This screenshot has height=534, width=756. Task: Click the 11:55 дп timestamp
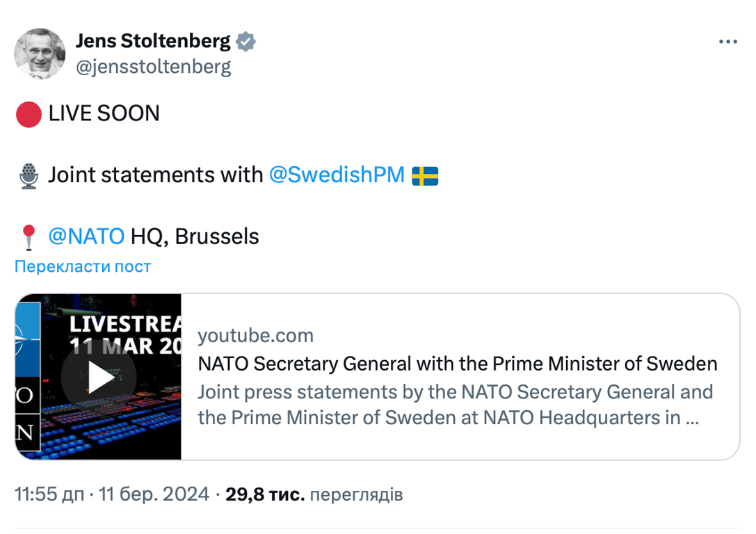(49, 494)
